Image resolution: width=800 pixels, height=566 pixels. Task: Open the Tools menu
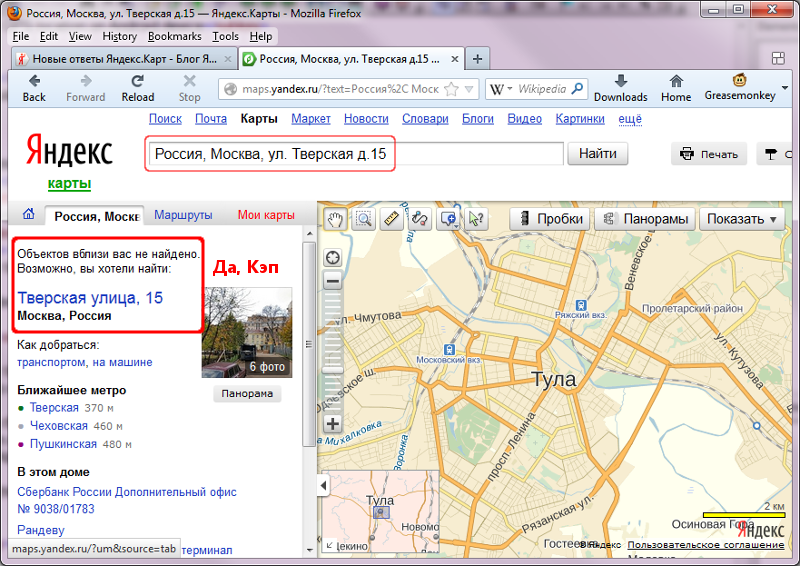click(x=226, y=36)
